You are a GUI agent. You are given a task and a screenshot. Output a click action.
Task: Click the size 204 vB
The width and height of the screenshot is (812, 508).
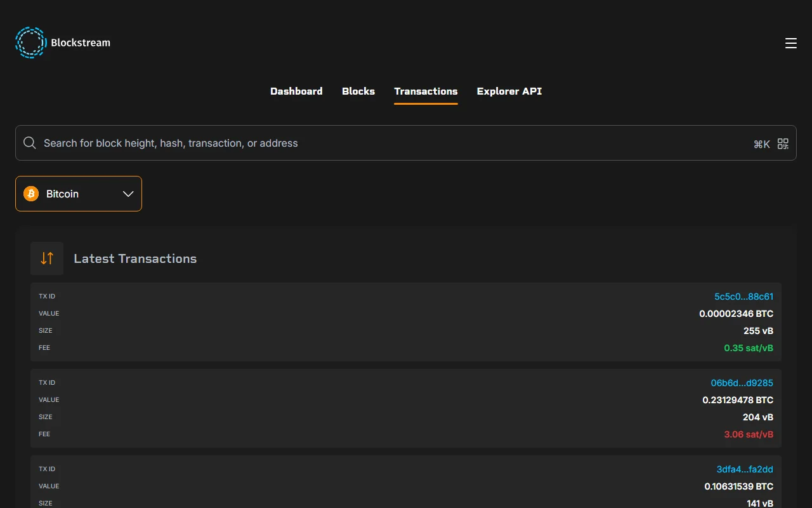point(758,417)
